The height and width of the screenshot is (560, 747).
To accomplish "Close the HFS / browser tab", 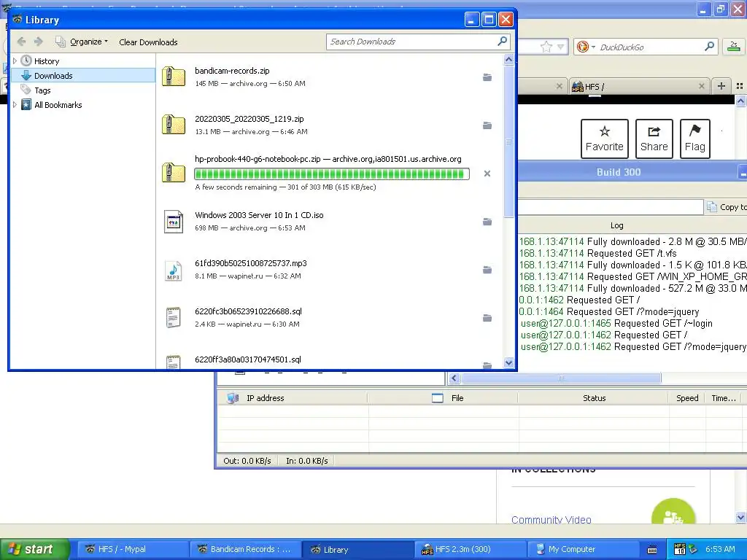I will [701, 86].
